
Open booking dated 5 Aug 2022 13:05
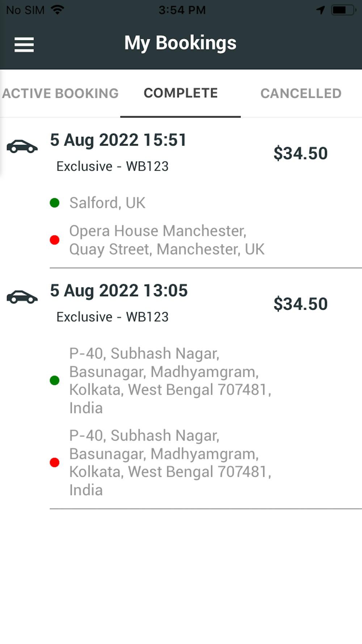click(119, 290)
